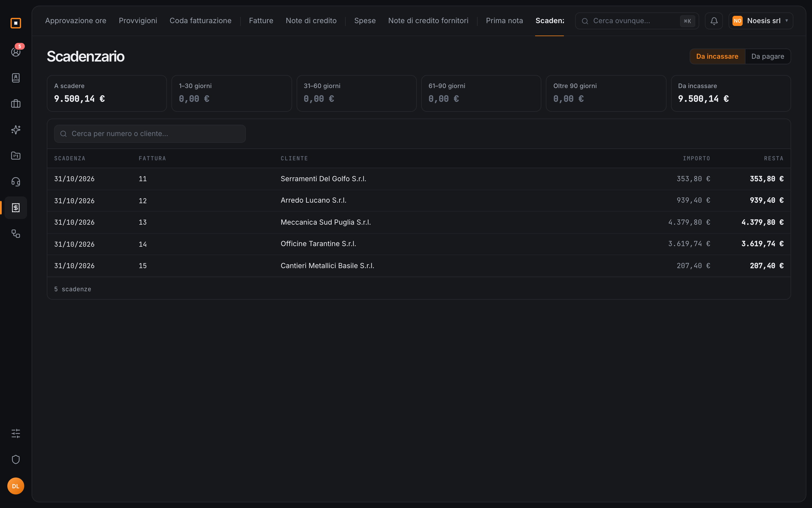Viewport: 812px width, 508px height.
Task: Sort by the CLIENTE column header
Action: click(x=294, y=158)
